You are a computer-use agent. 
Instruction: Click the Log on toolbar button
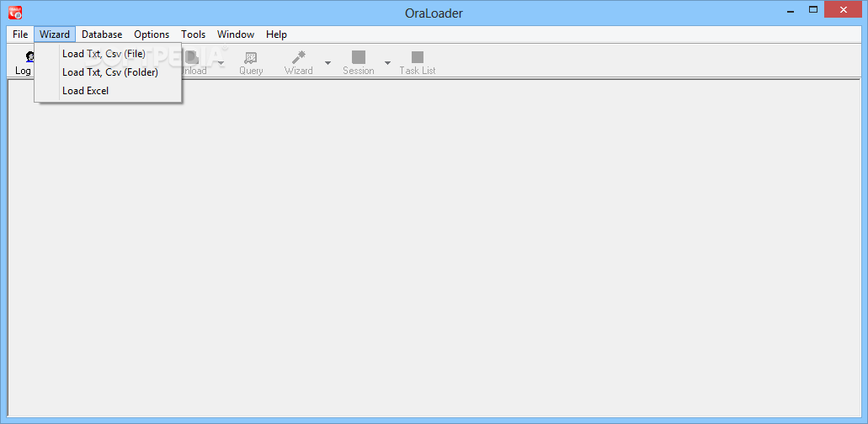[x=23, y=62]
